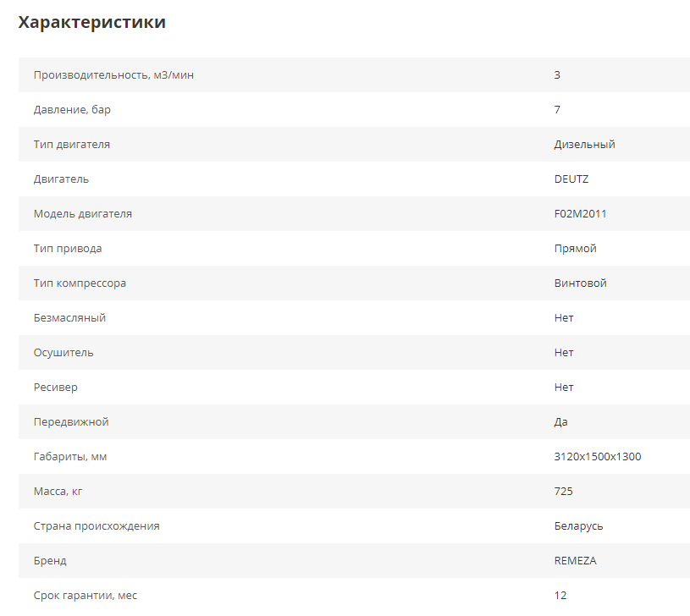
Task: Click the Винтовой compressor type value
Action: [x=580, y=283]
